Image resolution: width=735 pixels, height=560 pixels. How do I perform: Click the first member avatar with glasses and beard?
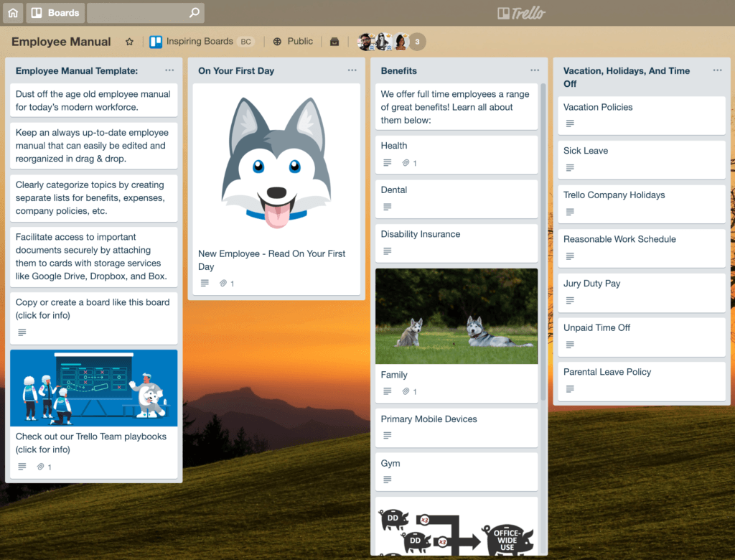(365, 42)
